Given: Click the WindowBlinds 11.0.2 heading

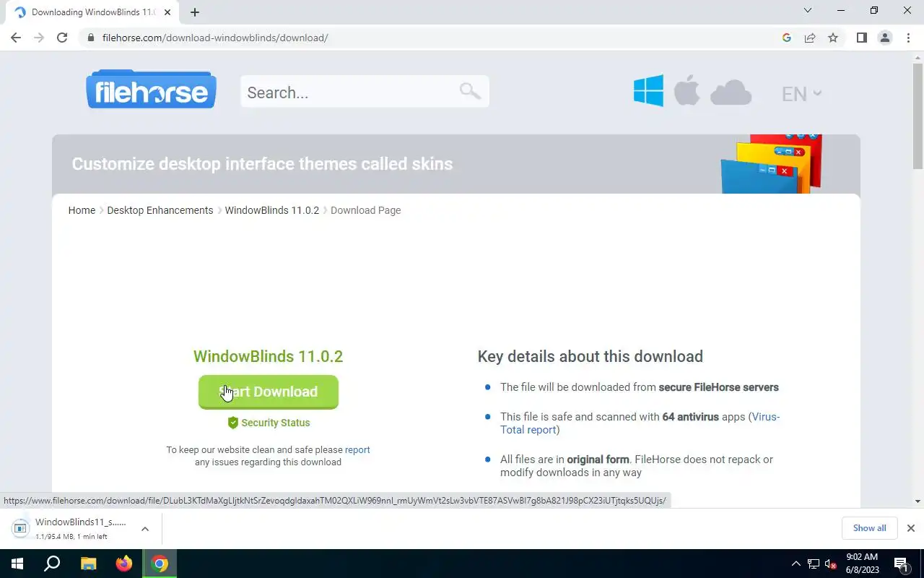Looking at the screenshot, I should click(x=268, y=356).
